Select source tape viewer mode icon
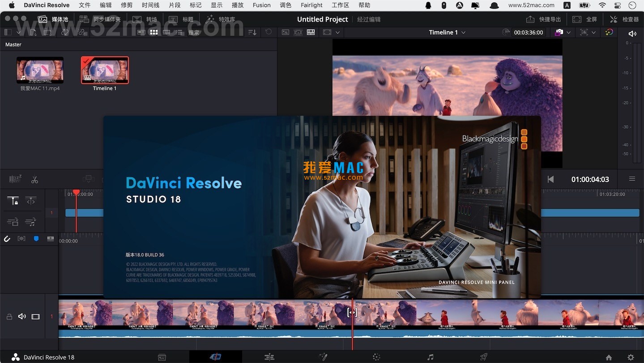 coord(298,32)
